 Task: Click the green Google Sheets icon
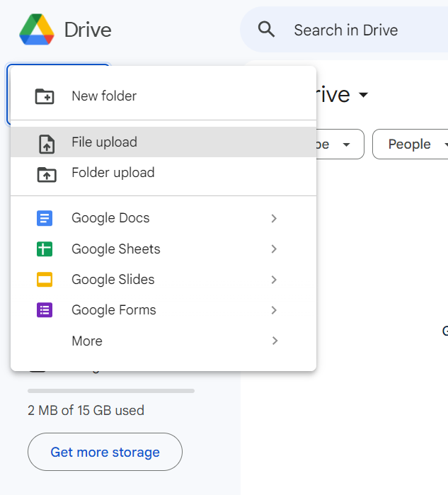(x=45, y=249)
